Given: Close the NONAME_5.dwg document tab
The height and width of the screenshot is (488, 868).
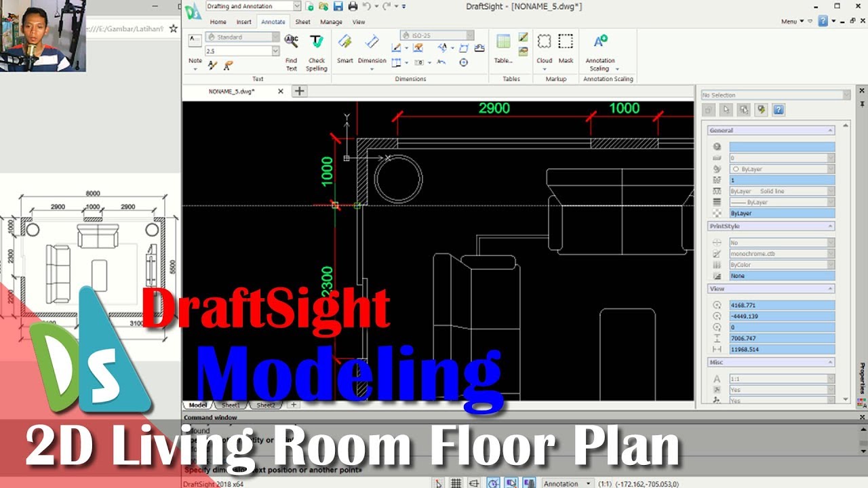Looking at the screenshot, I should click(x=281, y=91).
